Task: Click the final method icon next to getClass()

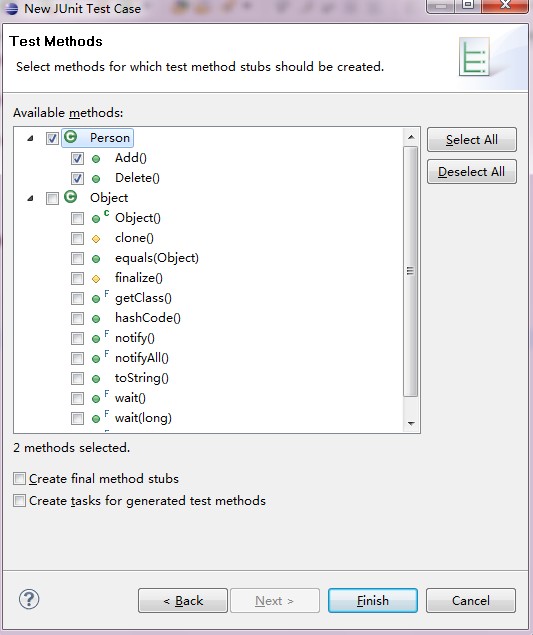Action: pos(100,297)
